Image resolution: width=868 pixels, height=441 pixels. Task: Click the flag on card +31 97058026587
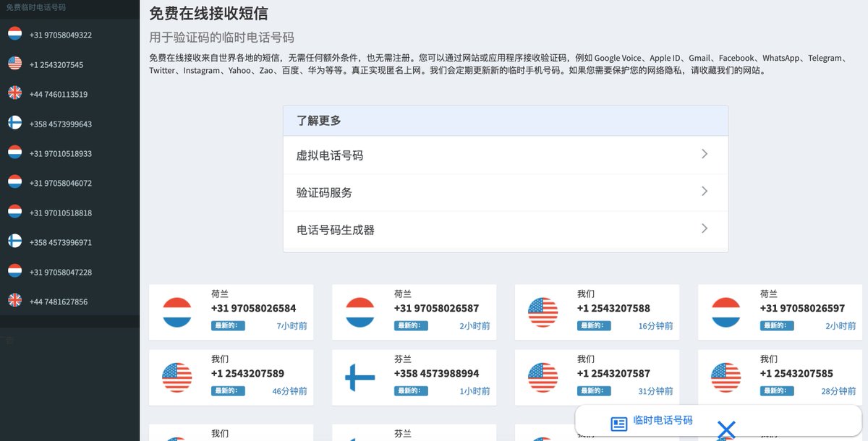click(x=359, y=312)
